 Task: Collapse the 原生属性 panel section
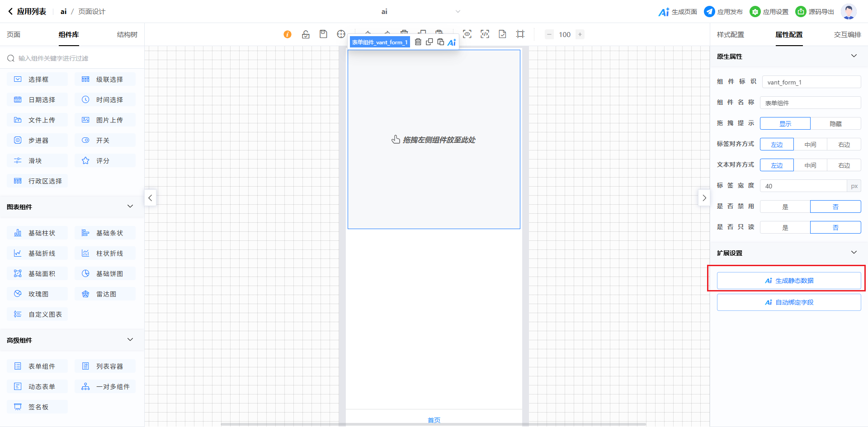[854, 56]
